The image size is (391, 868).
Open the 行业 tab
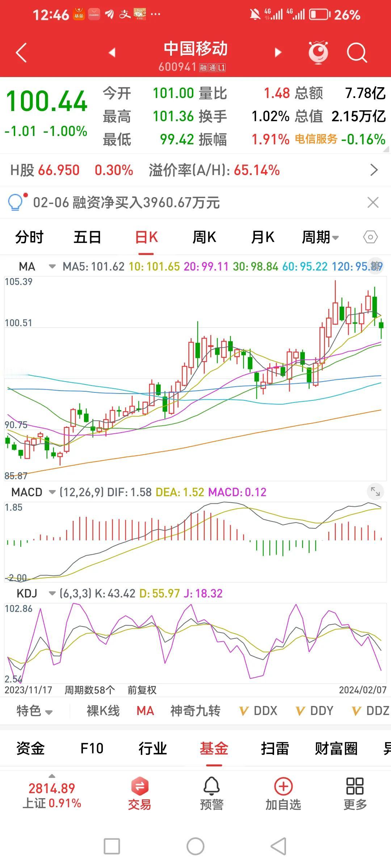click(153, 748)
